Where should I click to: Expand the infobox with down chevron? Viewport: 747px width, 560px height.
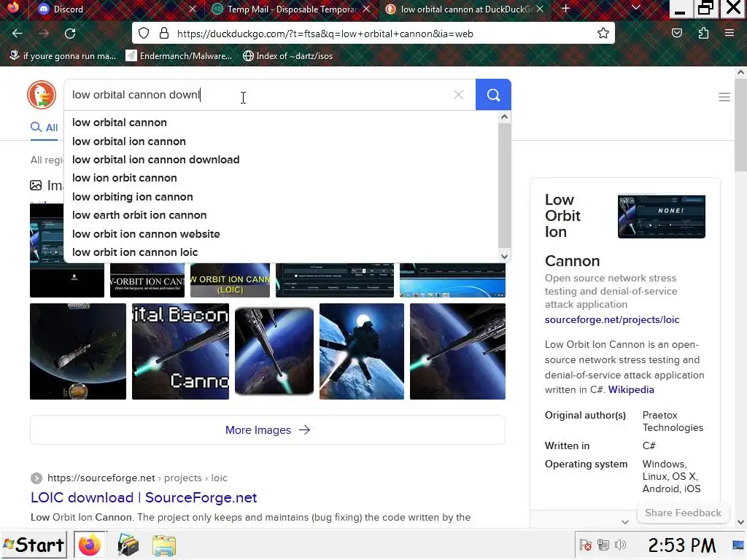[x=625, y=522]
